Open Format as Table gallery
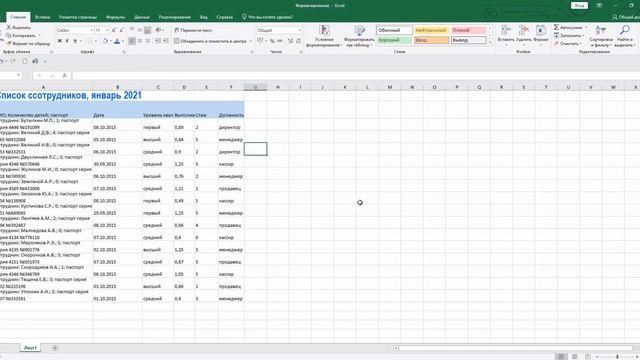The image size is (640, 360). [x=359, y=36]
